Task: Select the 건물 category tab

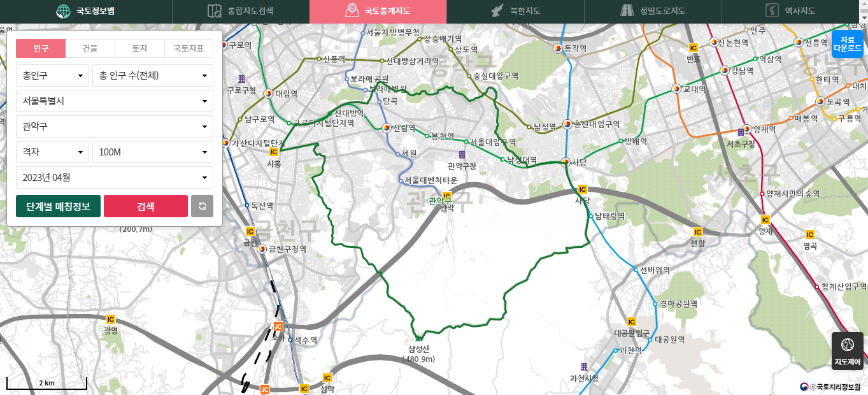Action: click(90, 48)
